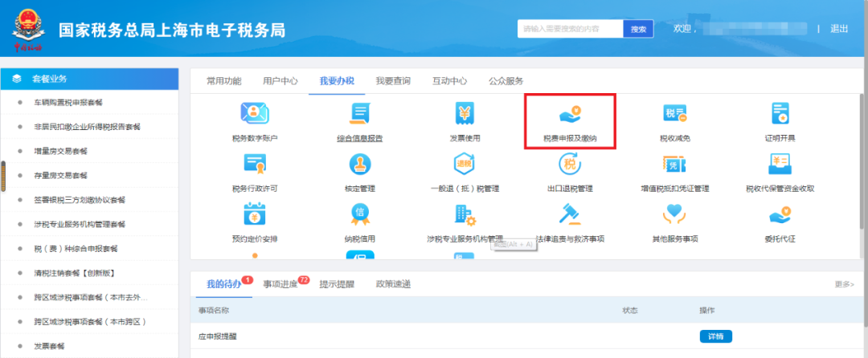
Task: Click the 搜索 button
Action: [x=638, y=29]
